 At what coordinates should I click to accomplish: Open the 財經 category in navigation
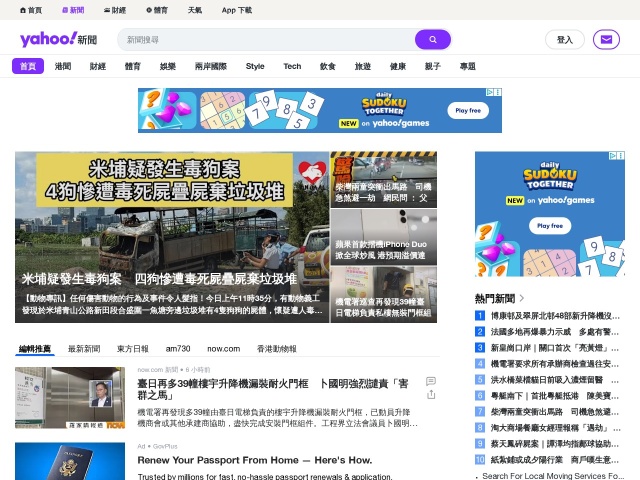pos(98,66)
